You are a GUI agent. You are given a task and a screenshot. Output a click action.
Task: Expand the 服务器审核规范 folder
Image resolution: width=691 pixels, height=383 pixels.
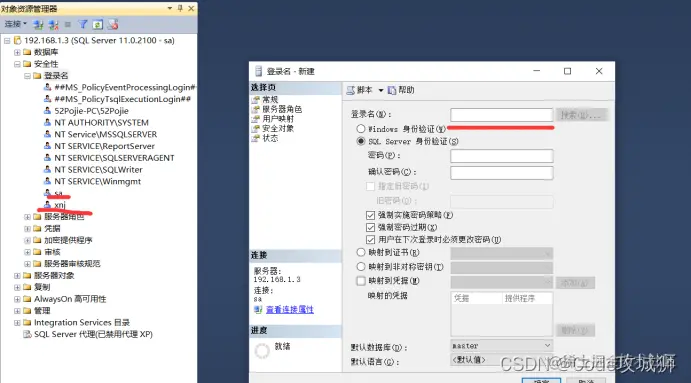[x=27, y=264]
